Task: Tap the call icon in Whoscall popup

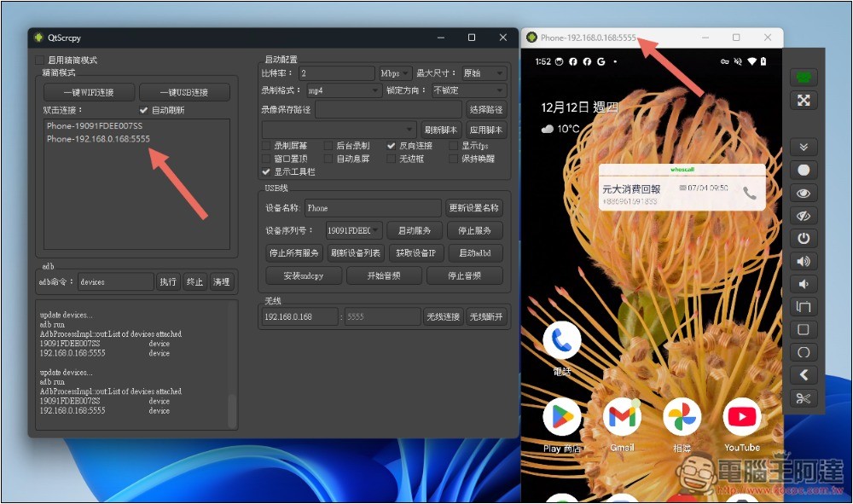Action: point(750,193)
